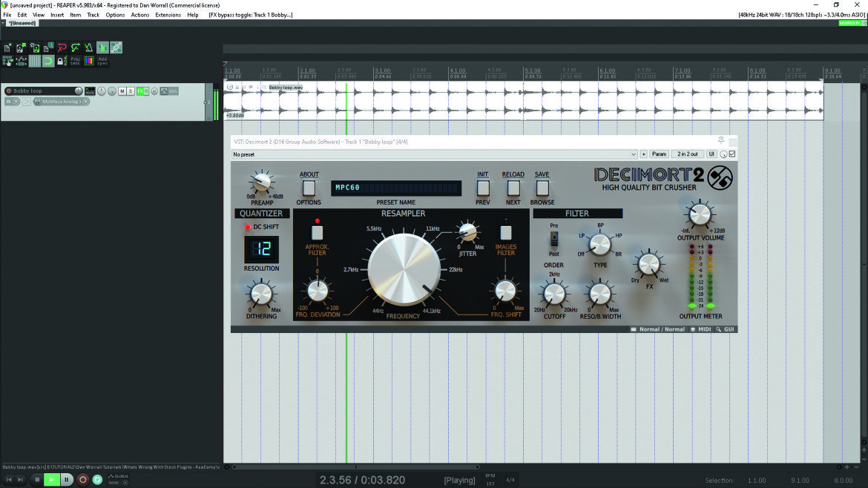Toggle the snap magnet icon
The image size is (868, 488).
pos(48,61)
